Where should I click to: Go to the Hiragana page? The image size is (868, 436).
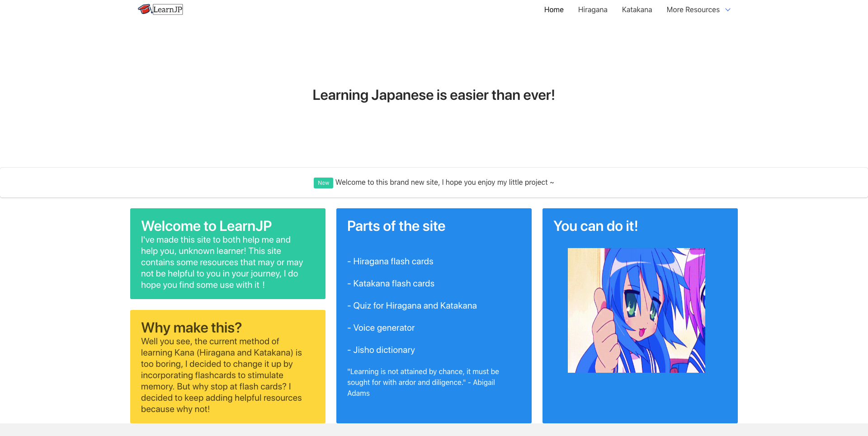coord(592,9)
